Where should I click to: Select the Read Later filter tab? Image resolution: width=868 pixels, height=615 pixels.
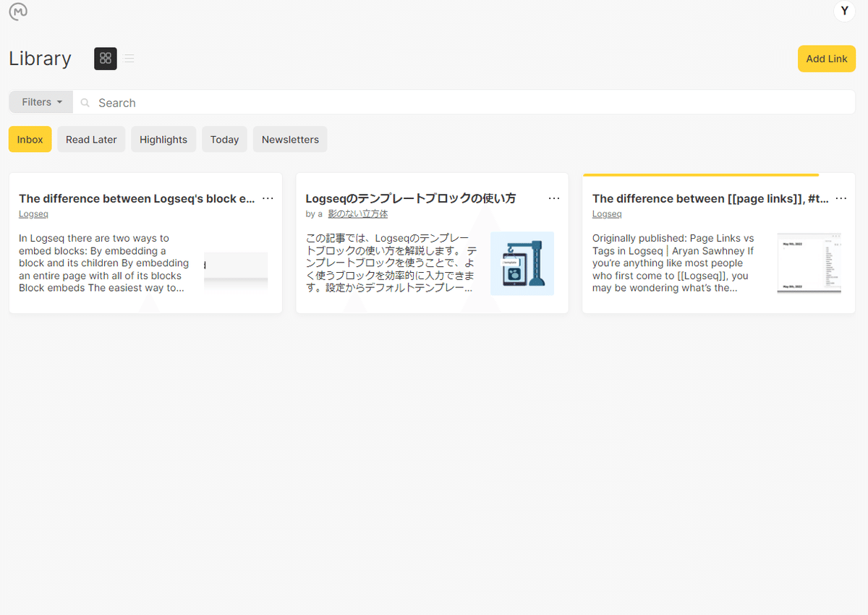click(x=91, y=140)
